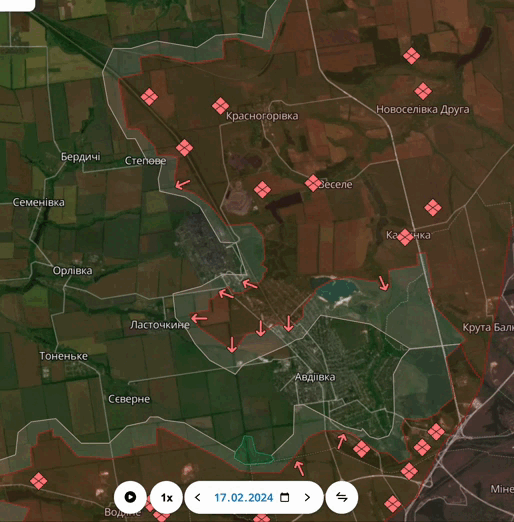Click the Бердичі village label
Viewport: 514px width, 522px height.
(x=81, y=157)
